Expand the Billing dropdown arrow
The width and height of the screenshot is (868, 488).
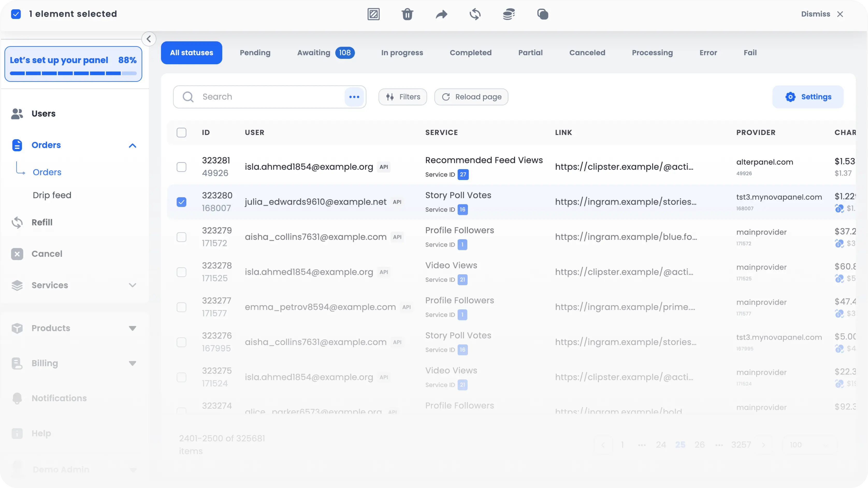click(132, 363)
